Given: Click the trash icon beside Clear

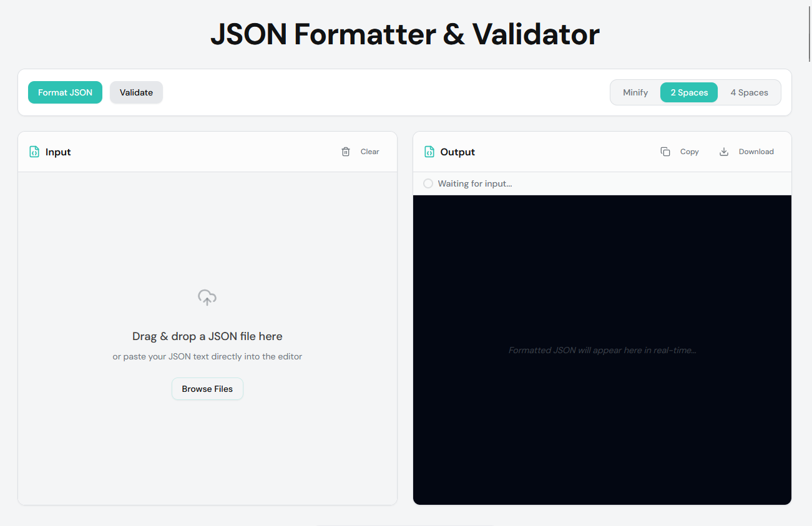Looking at the screenshot, I should coord(346,152).
